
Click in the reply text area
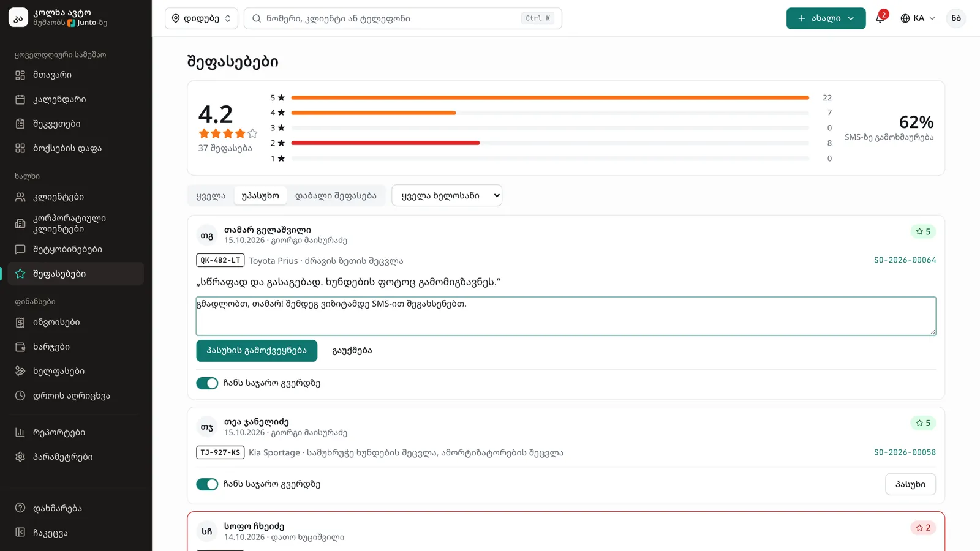coord(566,316)
